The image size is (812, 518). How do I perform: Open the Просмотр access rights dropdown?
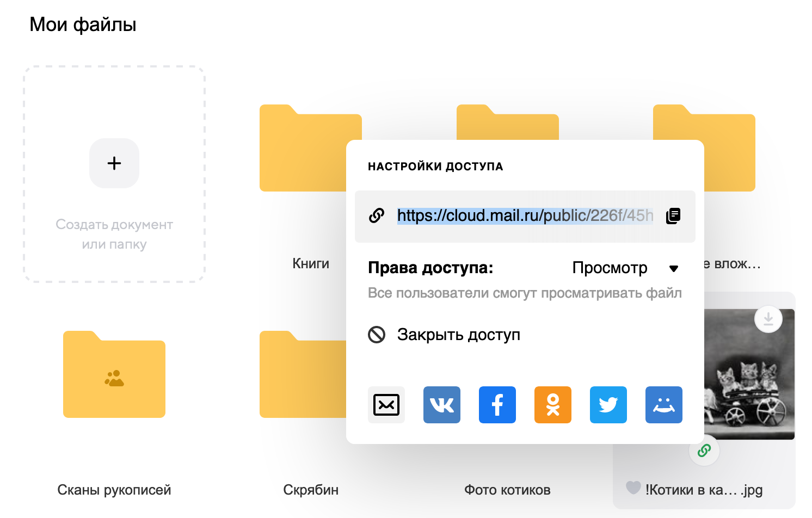tap(625, 268)
